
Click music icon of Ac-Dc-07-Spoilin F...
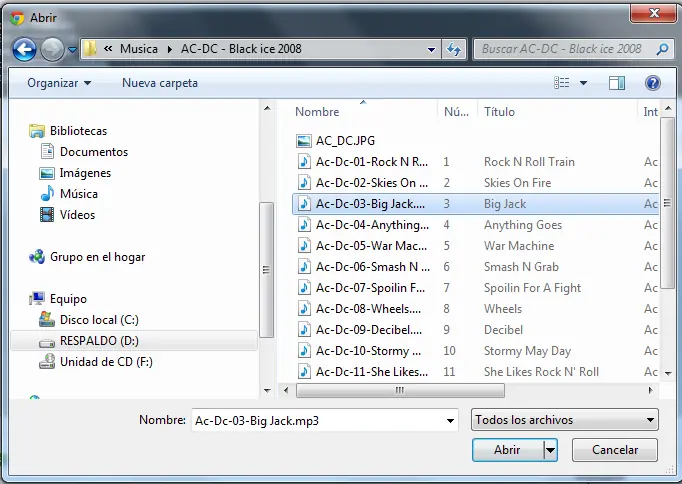tap(304, 287)
